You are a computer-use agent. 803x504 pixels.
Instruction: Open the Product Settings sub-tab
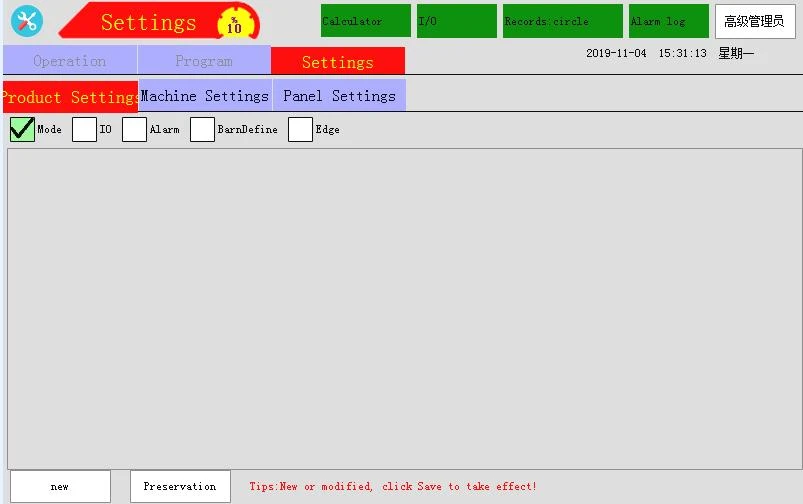point(71,96)
